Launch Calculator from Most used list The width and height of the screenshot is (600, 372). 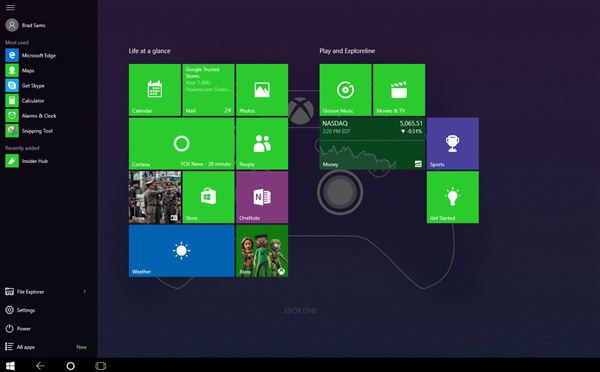[x=25, y=101]
